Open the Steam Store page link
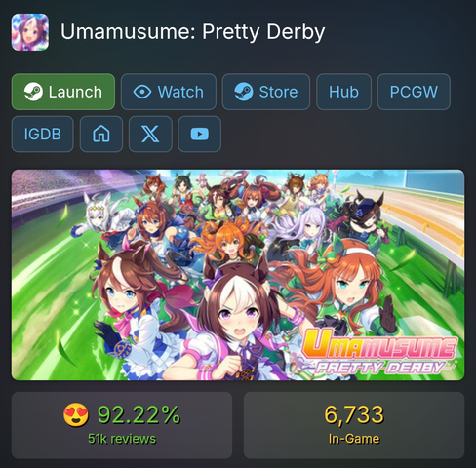 click(x=266, y=92)
